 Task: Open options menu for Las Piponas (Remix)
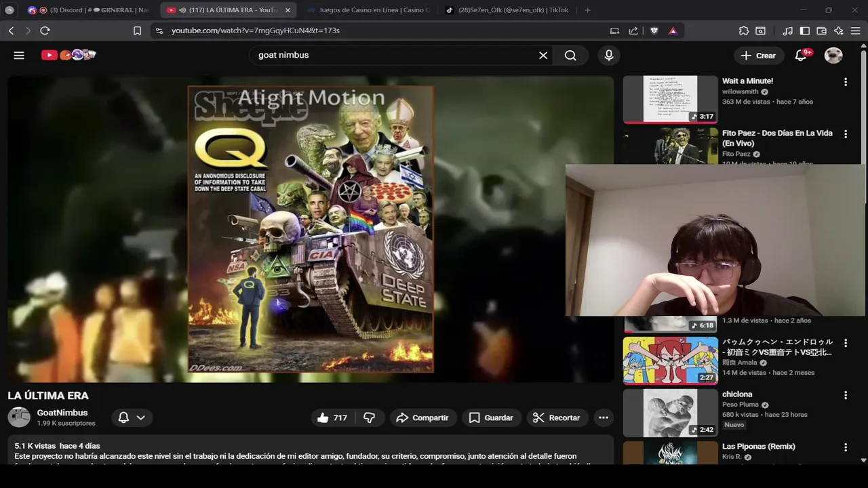click(x=846, y=447)
